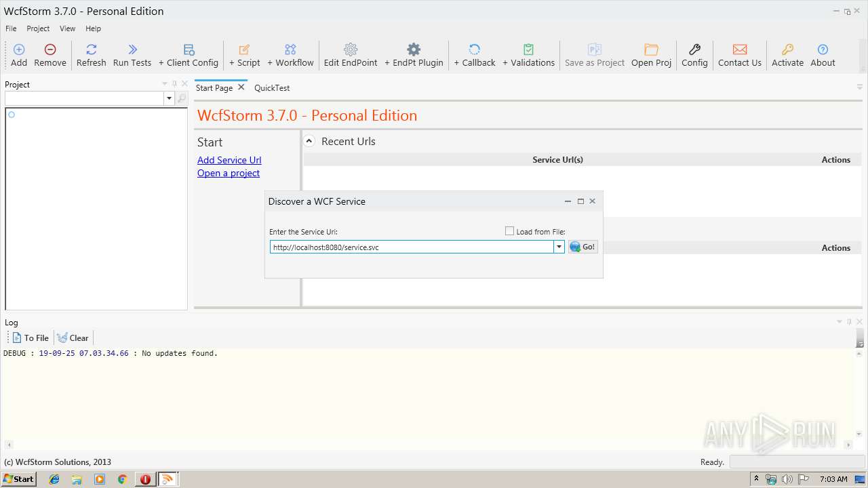This screenshot has height=488, width=868.
Task: Open the Project panel options dropdown
Action: [x=164, y=84]
